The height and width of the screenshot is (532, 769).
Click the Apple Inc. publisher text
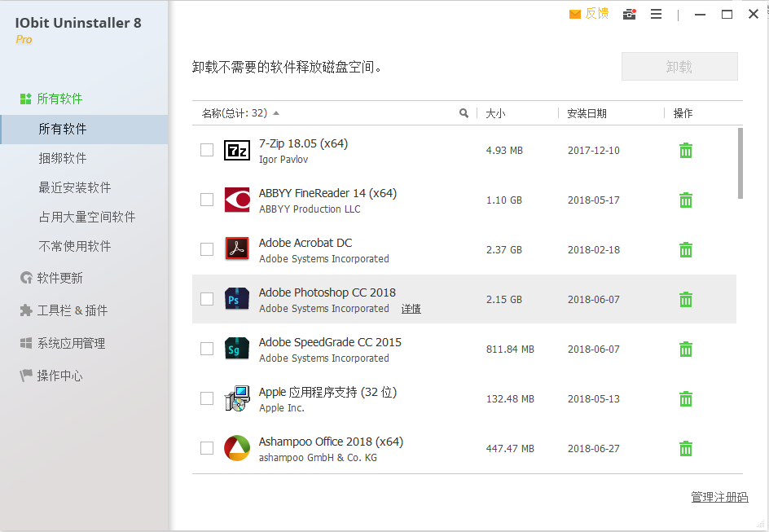[x=282, y=408]
